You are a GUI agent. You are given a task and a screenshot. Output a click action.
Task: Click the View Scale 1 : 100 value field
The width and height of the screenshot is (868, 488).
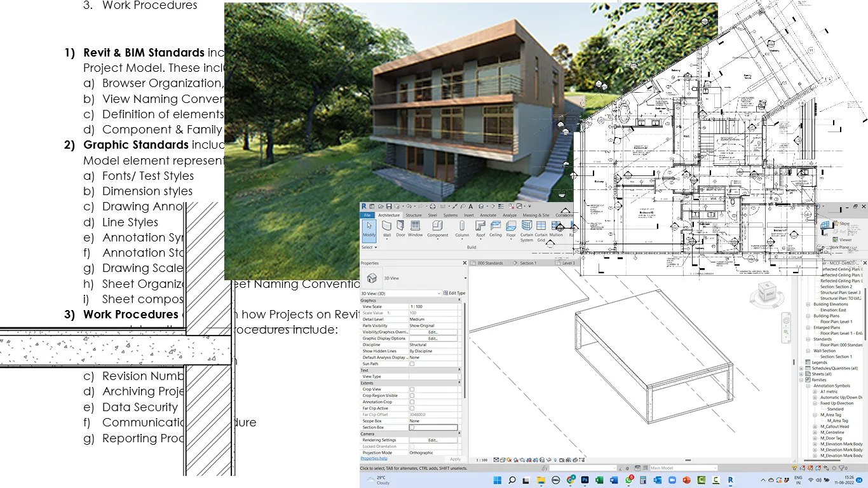[435, 307]
